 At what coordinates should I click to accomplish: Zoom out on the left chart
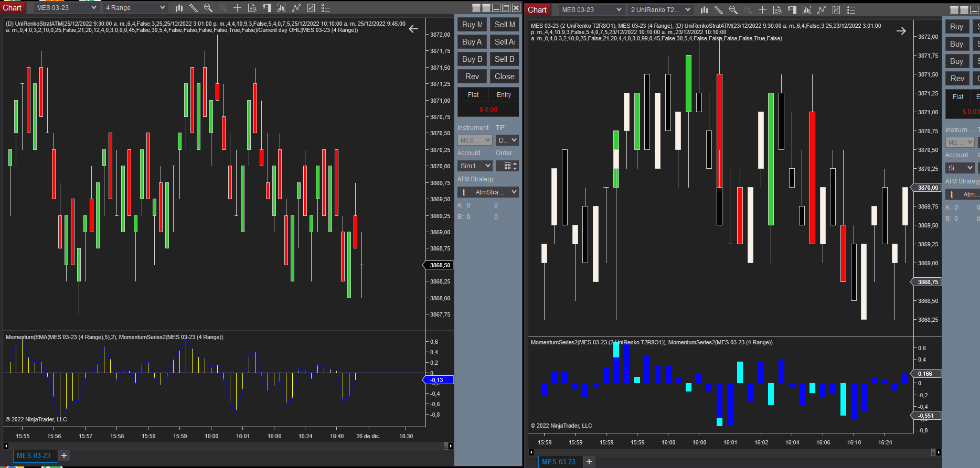click(223, 8)
